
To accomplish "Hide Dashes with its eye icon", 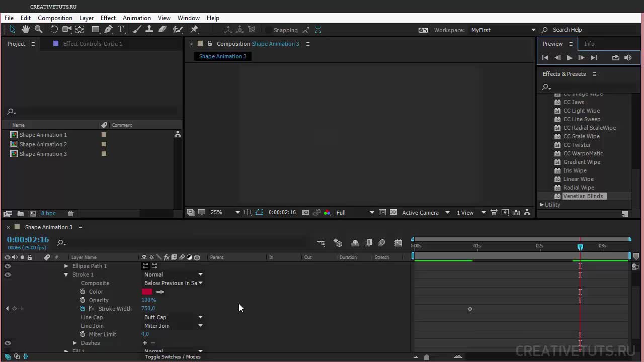I will (x=8, y=343).
